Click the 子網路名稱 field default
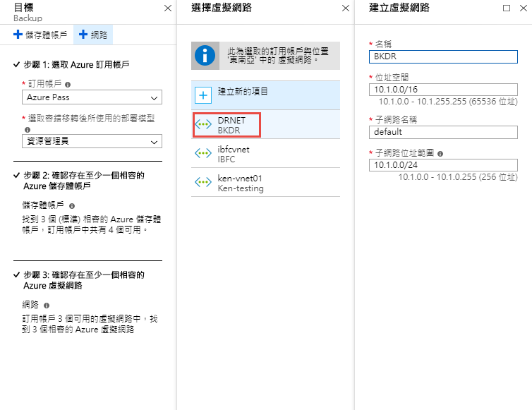532x410 pixels. pyautogui.click(x=443, y=132)
